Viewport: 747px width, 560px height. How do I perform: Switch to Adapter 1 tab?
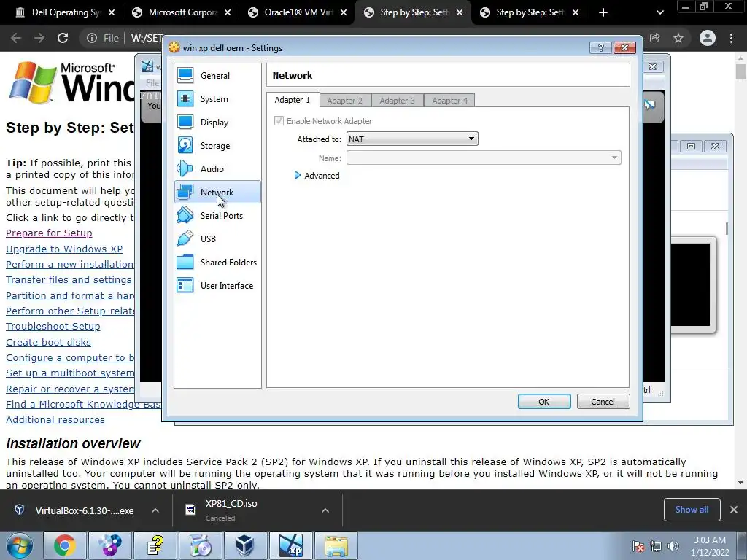click(293, 100)
